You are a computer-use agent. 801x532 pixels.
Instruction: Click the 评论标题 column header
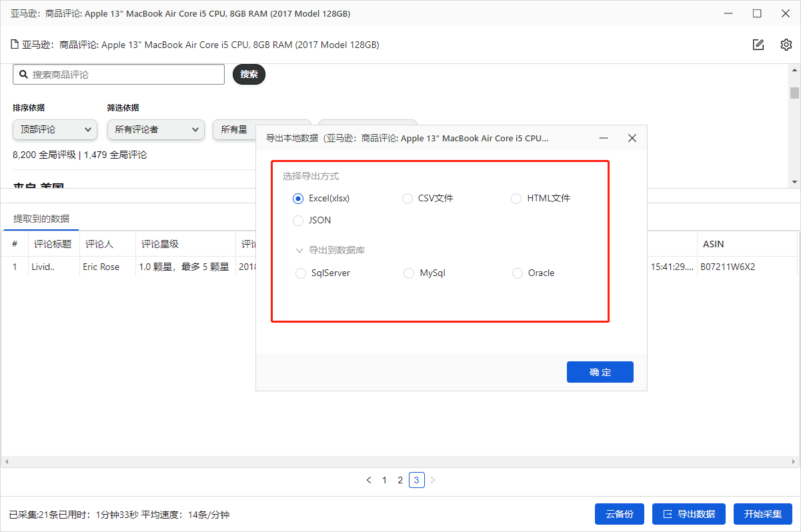54,244
